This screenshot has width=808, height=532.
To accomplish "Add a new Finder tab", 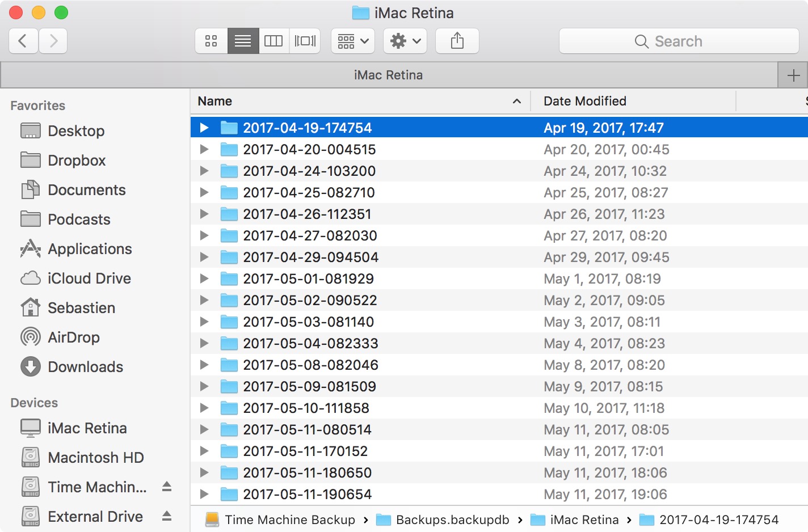I will click(x=793, y=75).
